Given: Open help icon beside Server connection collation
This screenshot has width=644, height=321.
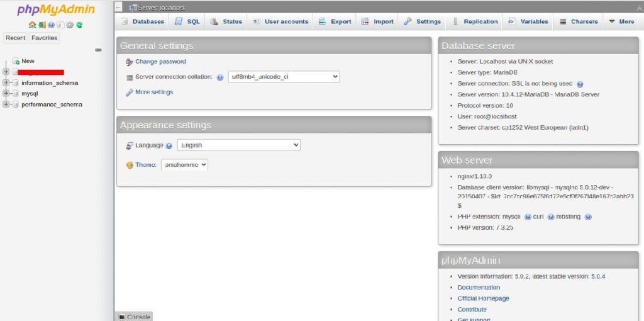Looking at the screenshot, I should 220,77.
